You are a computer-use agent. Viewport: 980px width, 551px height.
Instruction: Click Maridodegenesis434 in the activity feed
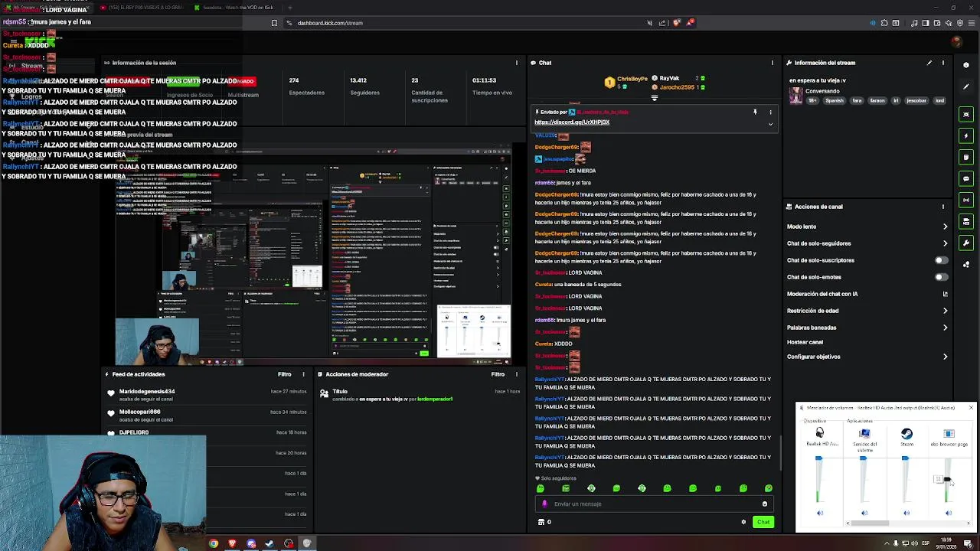[x=147, y=391]
